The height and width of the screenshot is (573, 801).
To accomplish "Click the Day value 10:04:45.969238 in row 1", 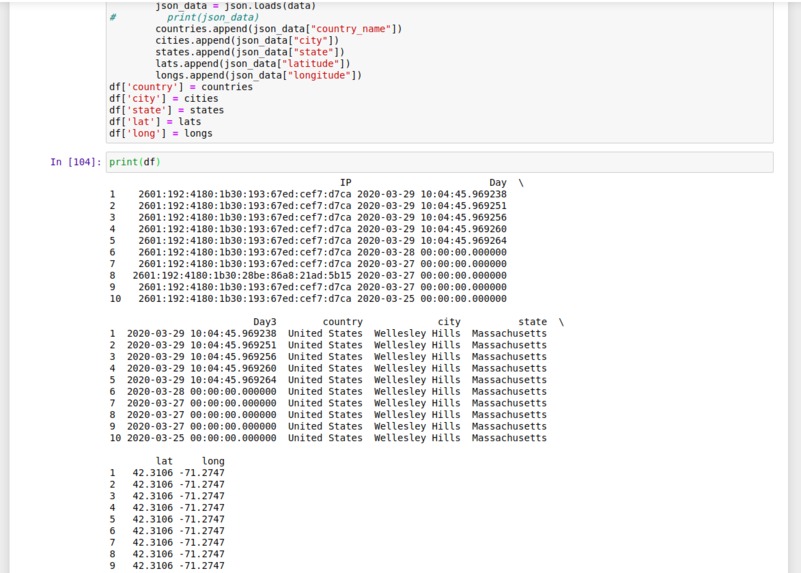I will [463, 194].
